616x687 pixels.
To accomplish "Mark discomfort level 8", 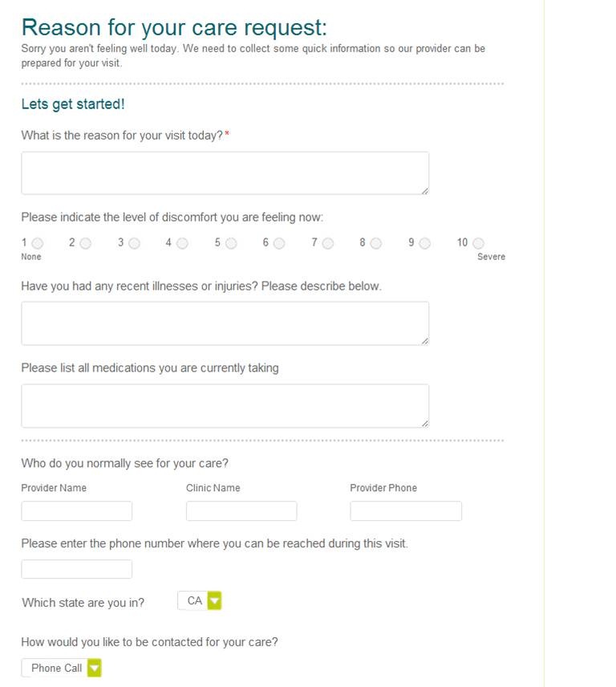I will 376,243.
